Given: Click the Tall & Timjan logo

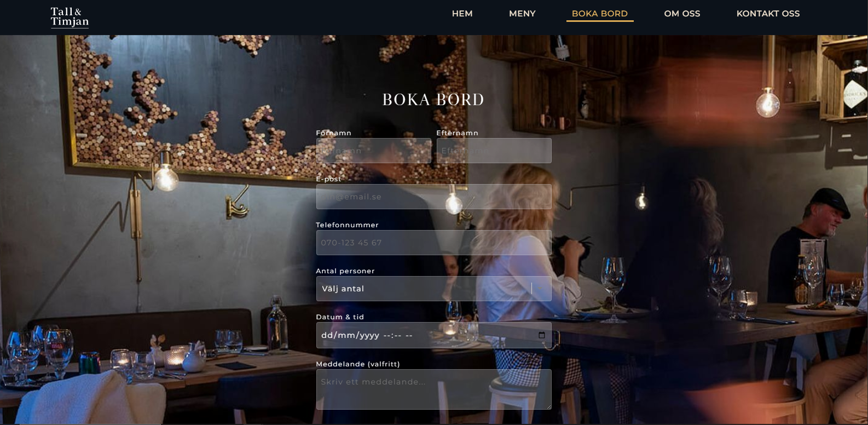Looking at the screenshot, I should pyautogui.click(x=70, y=17).
